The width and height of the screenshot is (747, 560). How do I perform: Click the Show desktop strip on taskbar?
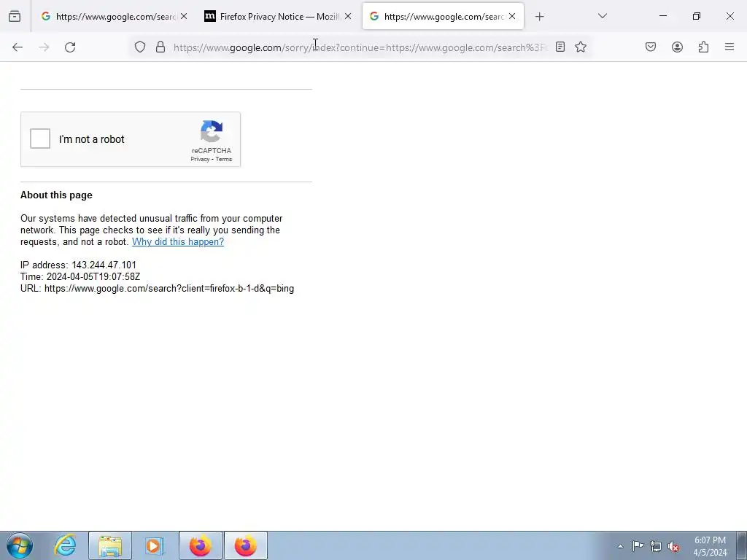(742, 545)
